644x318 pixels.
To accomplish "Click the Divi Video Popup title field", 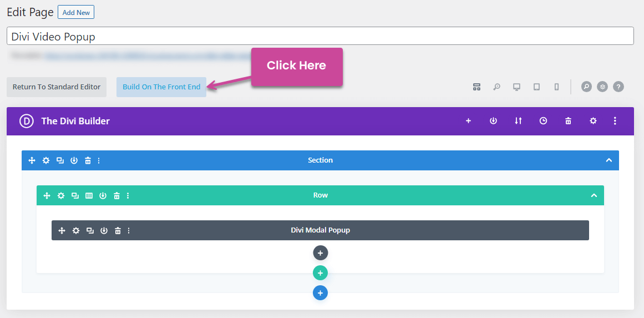I will (x=321, y=36).
